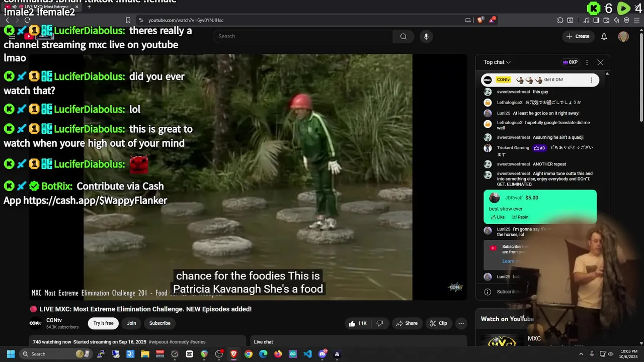Click the MXC video player frame
The width and height of the screenshot is (644, 362).
248,177
